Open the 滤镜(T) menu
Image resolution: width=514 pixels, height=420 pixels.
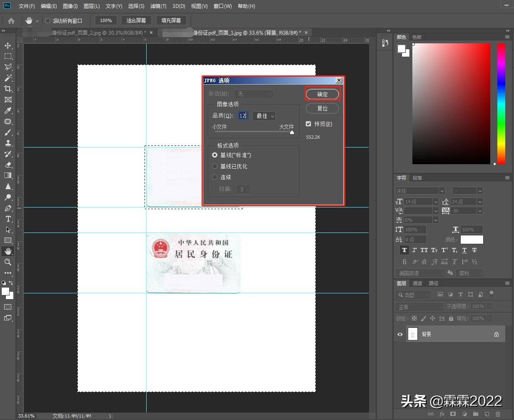pos(158,6)
